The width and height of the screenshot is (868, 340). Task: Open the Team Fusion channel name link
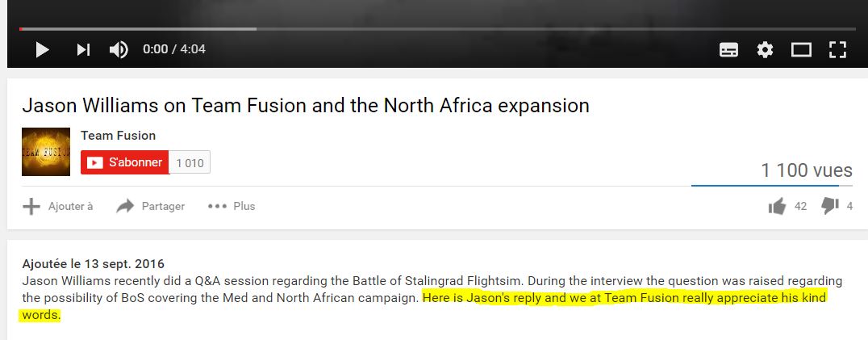coord(118,136)
